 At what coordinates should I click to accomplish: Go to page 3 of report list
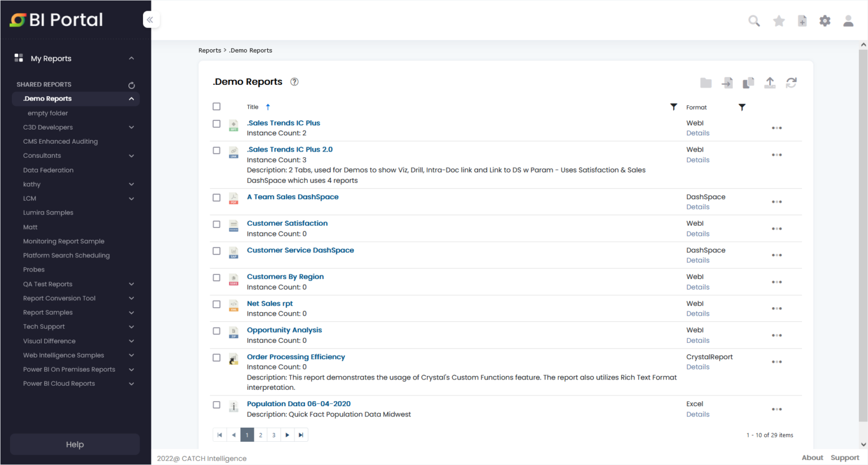click(274, 434)
